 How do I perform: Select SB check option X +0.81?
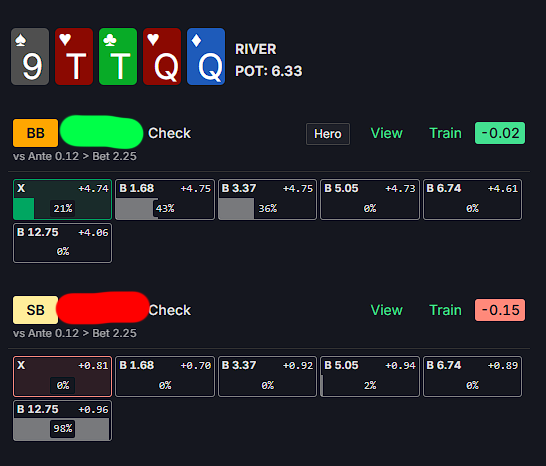[62, 376]
